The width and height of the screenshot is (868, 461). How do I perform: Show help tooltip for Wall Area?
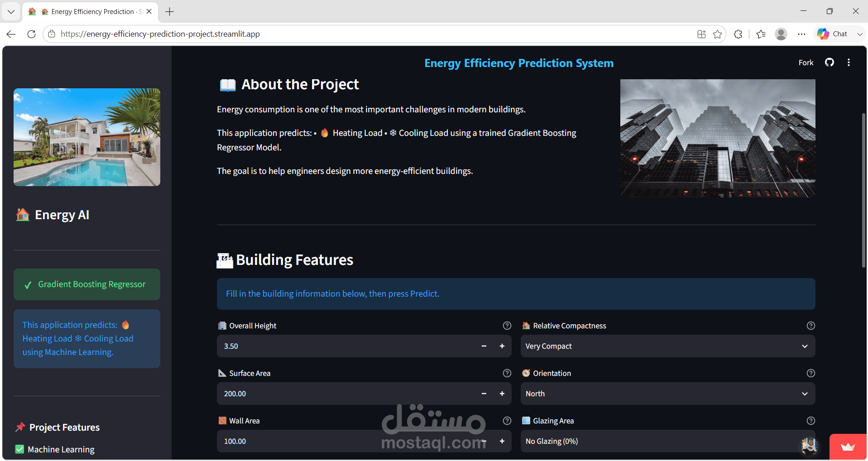point(507,421)
